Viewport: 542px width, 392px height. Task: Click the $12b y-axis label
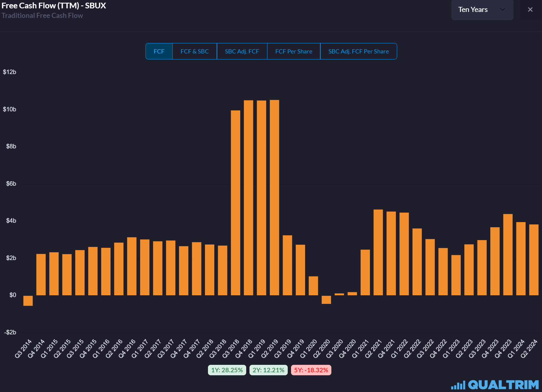10,72
